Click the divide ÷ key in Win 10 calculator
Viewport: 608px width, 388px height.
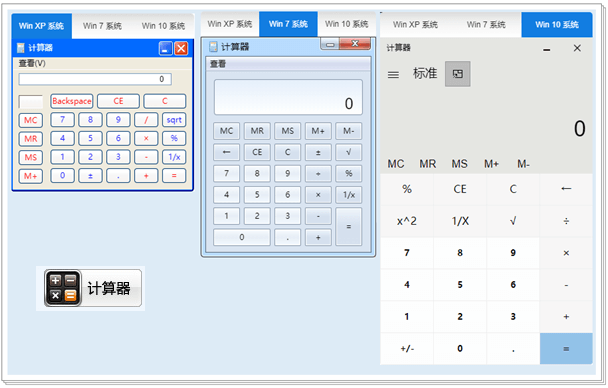point(566,221)
